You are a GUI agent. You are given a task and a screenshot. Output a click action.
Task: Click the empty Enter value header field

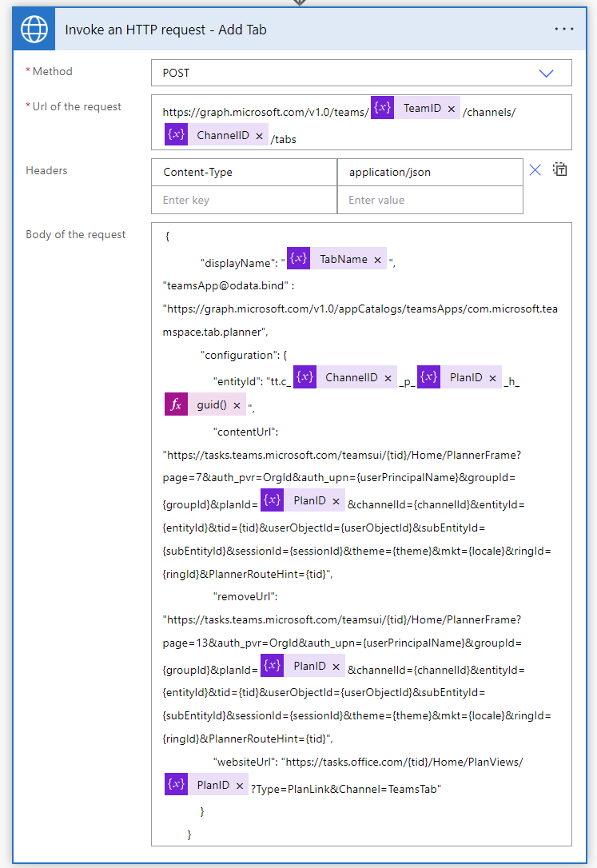click(430, 200)
